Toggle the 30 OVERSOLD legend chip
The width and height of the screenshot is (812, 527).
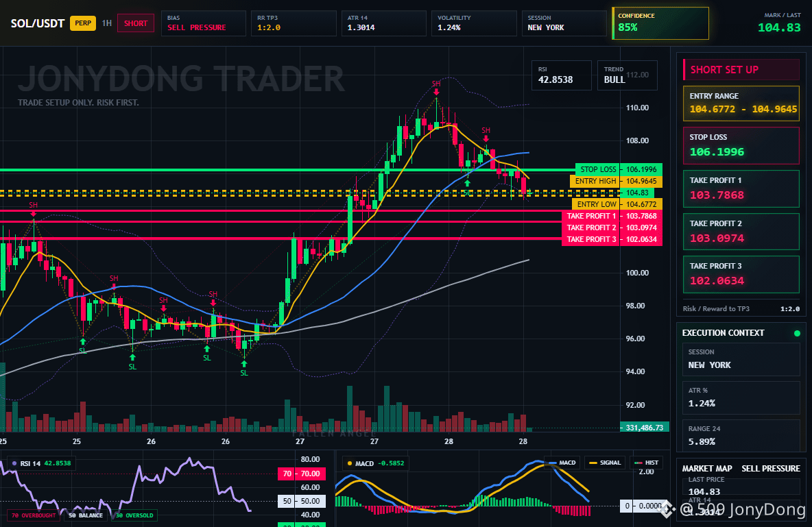coord(134,515)
